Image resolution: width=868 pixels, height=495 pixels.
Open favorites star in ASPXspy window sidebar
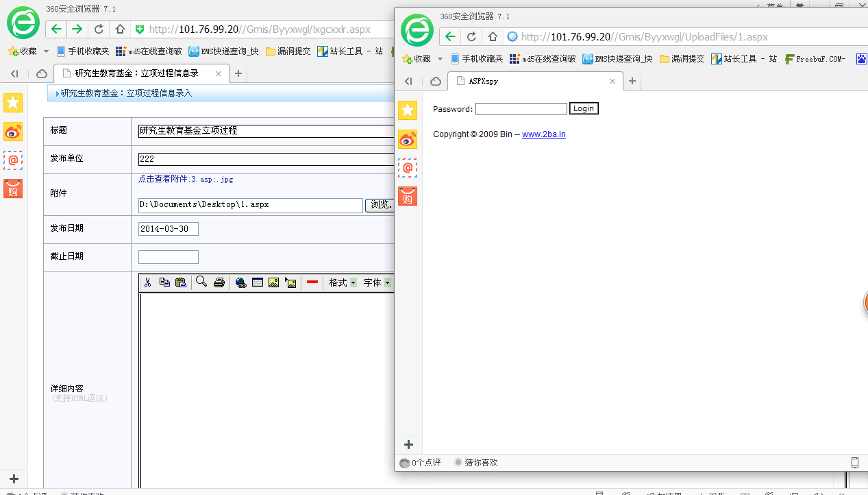coord(408,110)
